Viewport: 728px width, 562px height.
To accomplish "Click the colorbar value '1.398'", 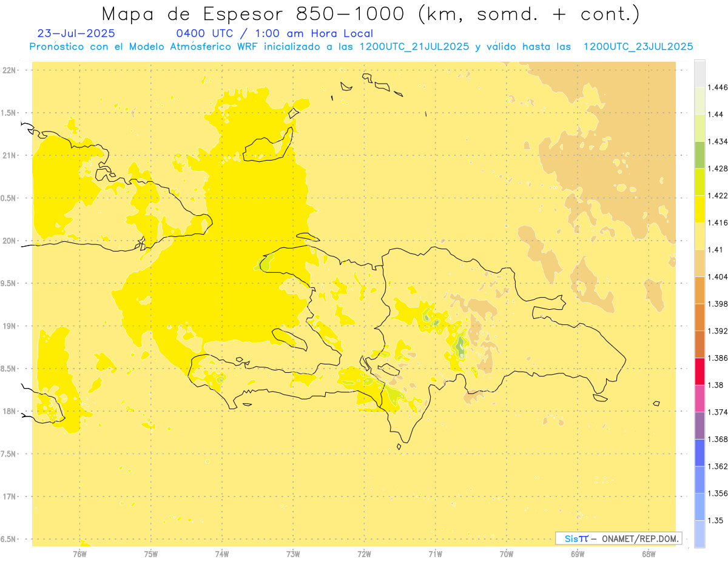I will point(717,304).
